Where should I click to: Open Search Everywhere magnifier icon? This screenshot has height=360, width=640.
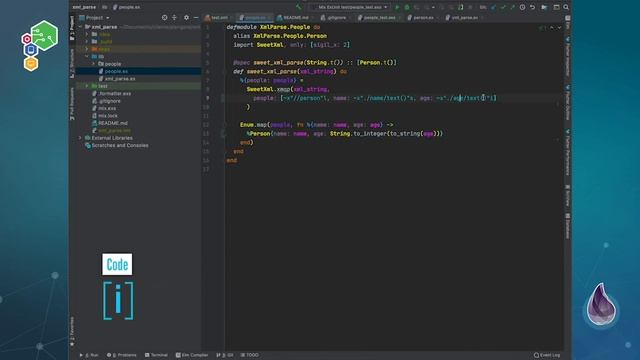(x=566, y=7)
